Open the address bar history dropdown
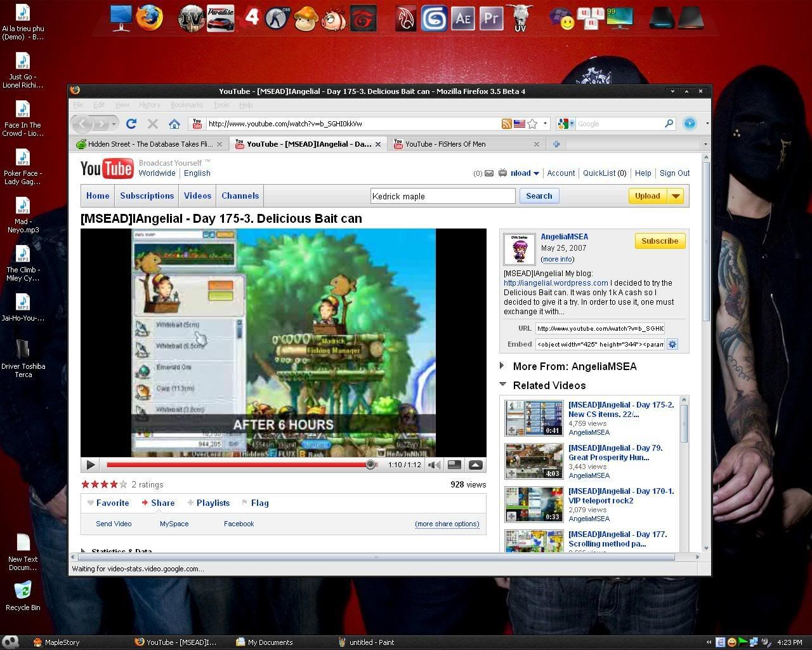812x650 pixels. coord(545,124)
